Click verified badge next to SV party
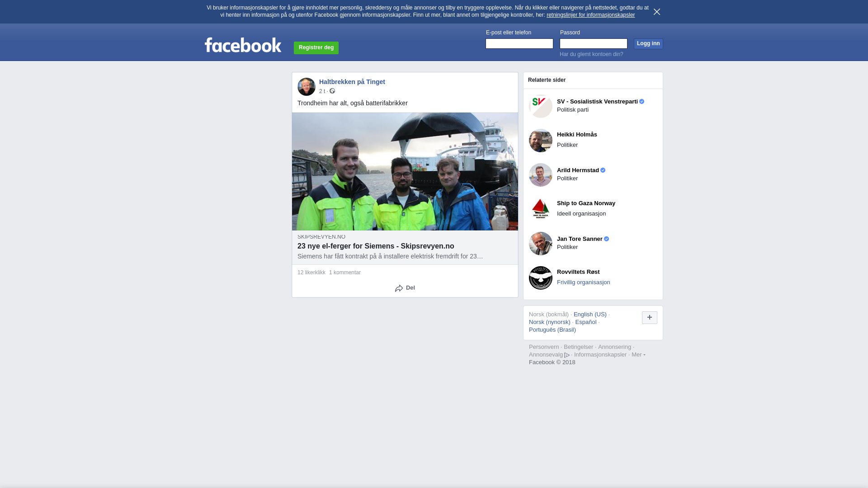868x488 pixels. (x=642, y=102)
